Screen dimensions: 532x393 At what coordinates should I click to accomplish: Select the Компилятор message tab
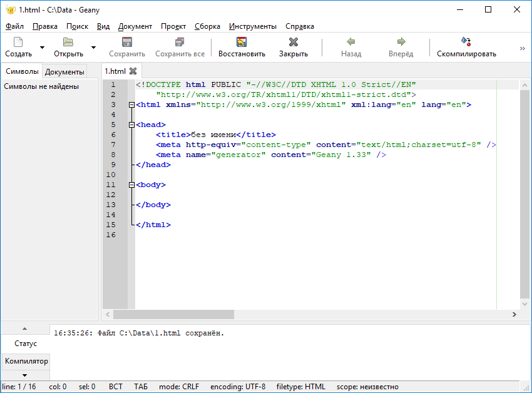26,361
